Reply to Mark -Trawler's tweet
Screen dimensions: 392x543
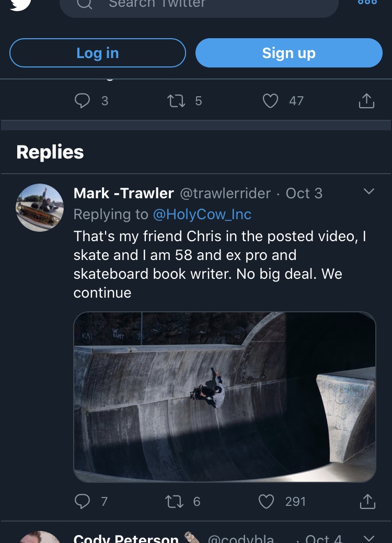83,501
